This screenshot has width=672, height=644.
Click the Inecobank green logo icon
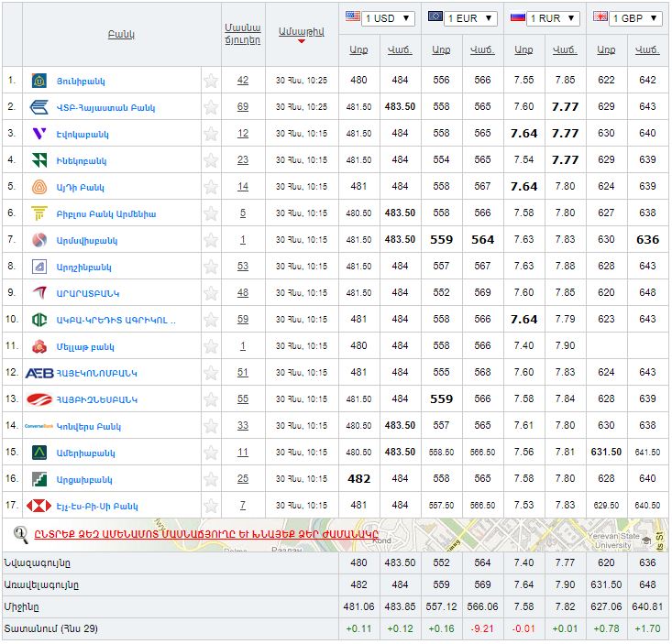click(40, 160)
